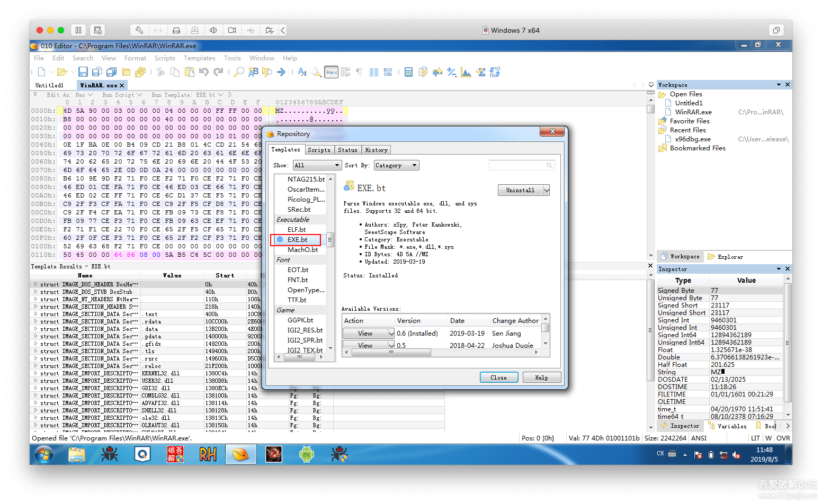Click the template list vertical scrollbar thumb
The height and width of the screenshot is (504, 822).
[x=330, y=239]
